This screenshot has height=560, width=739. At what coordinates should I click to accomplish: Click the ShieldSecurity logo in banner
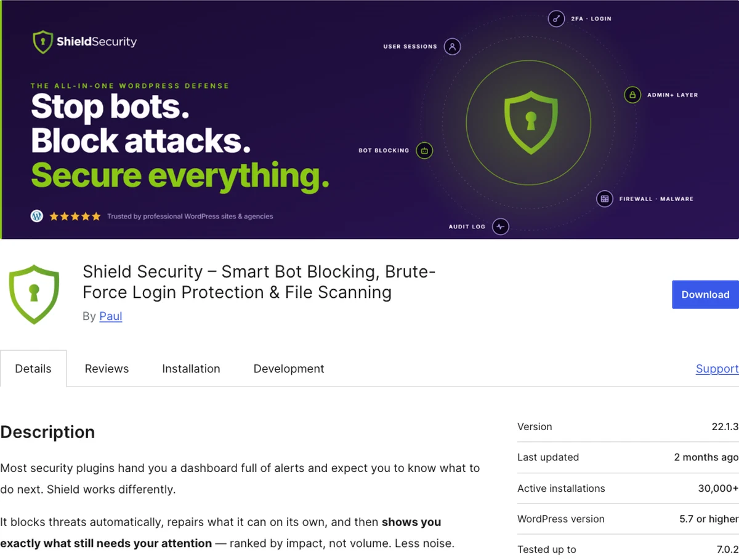[84, 42]
